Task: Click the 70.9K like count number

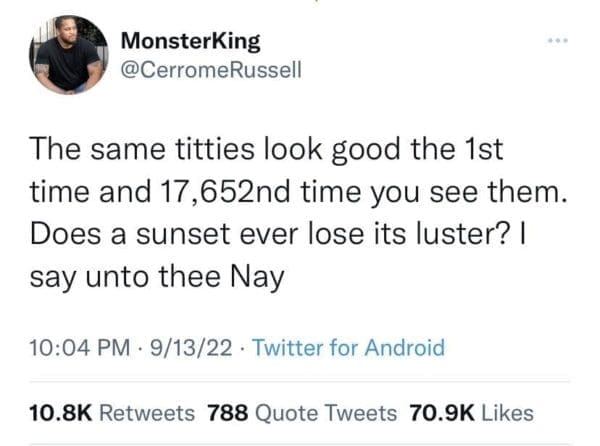Action: [x=440, y=412]
